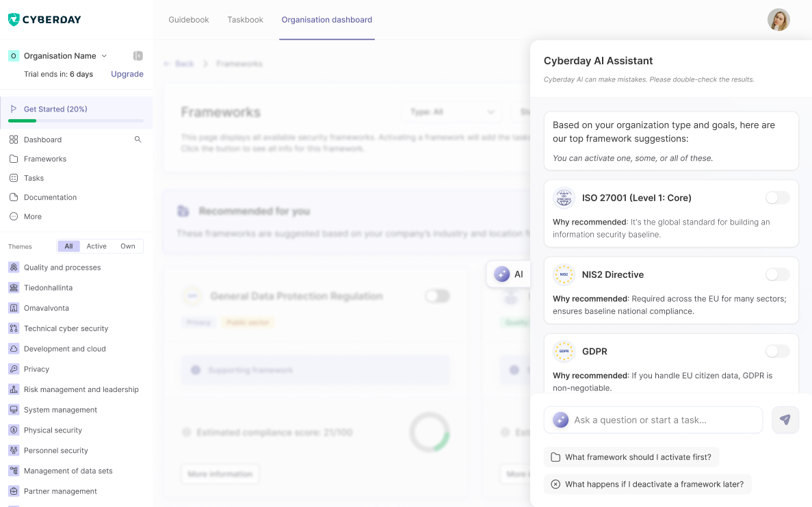Click the Omavalvonta theme icon
This screenshot has height=507, width=812.
tap(14, 308)
